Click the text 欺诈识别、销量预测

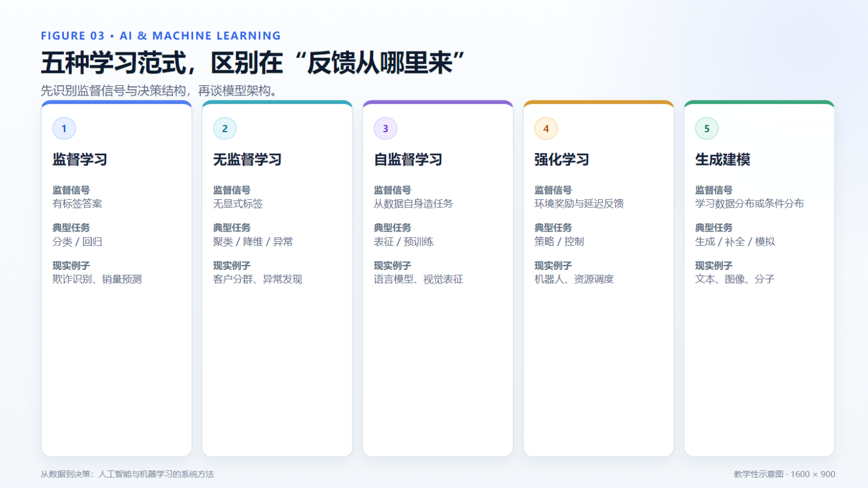click(97, 279)
